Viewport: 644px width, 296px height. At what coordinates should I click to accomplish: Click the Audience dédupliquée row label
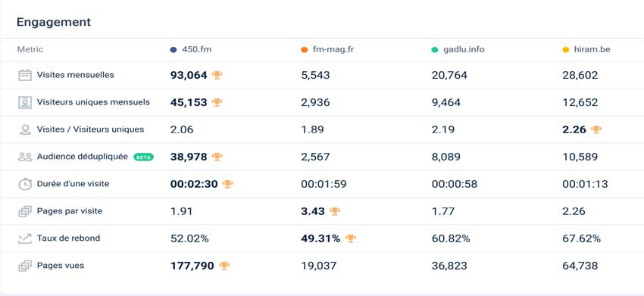coord(82,157)
